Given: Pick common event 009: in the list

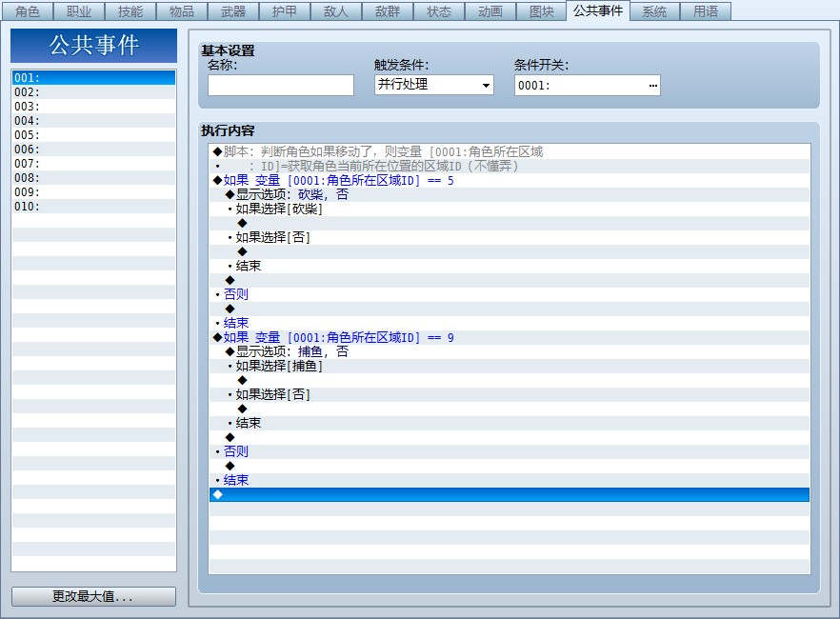Looking at the screenshot, I should tap(93, 191).
